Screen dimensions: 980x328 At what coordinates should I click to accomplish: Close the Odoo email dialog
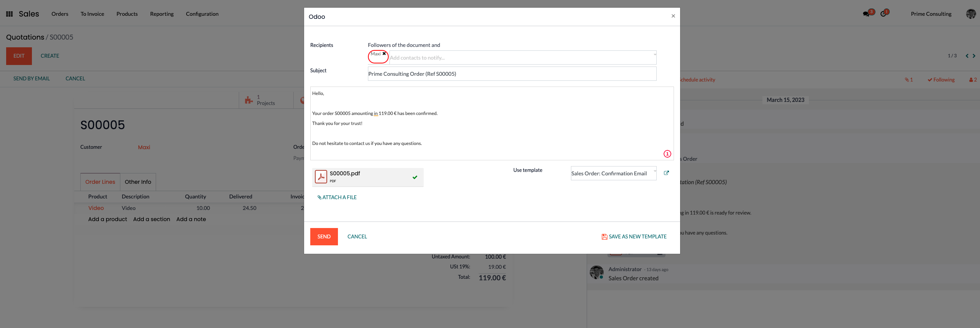pos(673,16)
